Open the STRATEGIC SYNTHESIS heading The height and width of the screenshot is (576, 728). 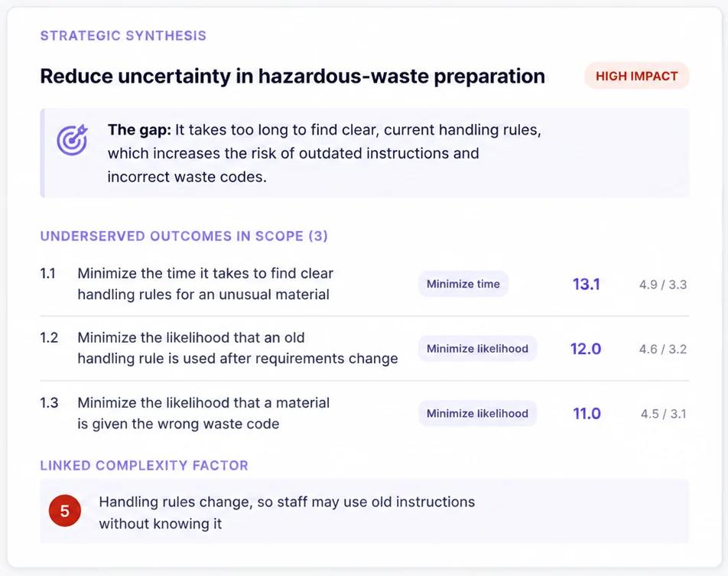tap(123, 36)
